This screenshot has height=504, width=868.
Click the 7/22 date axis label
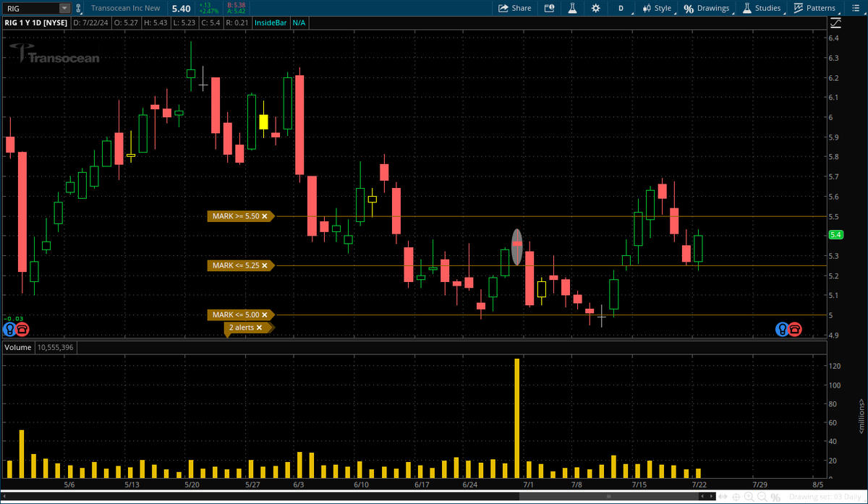pyautogui.click(x=699, y=484)
